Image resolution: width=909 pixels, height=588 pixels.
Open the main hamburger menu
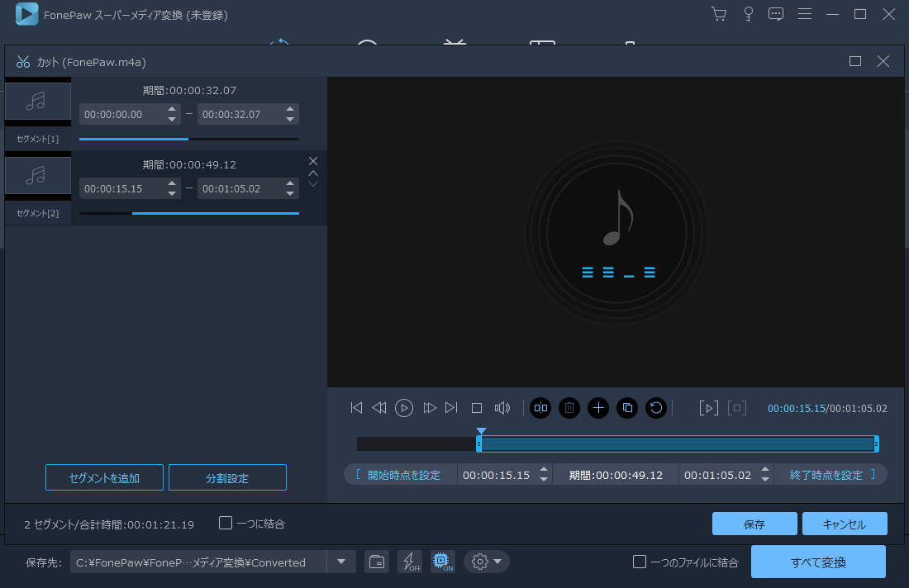tap(805, 14)
